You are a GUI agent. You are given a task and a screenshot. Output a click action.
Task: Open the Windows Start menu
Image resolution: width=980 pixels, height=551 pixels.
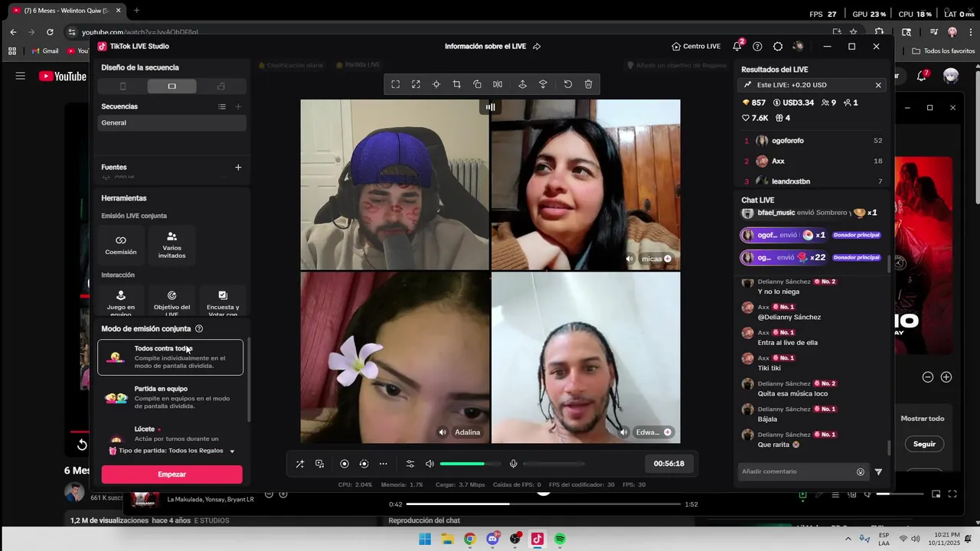point(425,539)
